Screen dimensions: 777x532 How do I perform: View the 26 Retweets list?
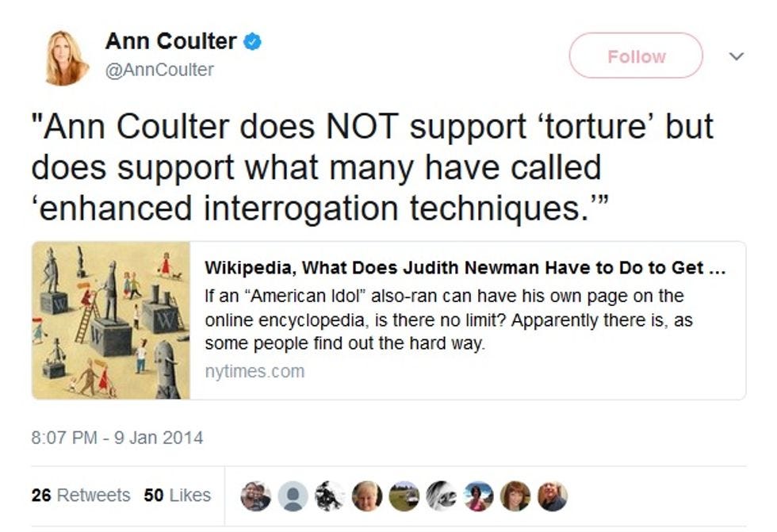tap(81, 496)
